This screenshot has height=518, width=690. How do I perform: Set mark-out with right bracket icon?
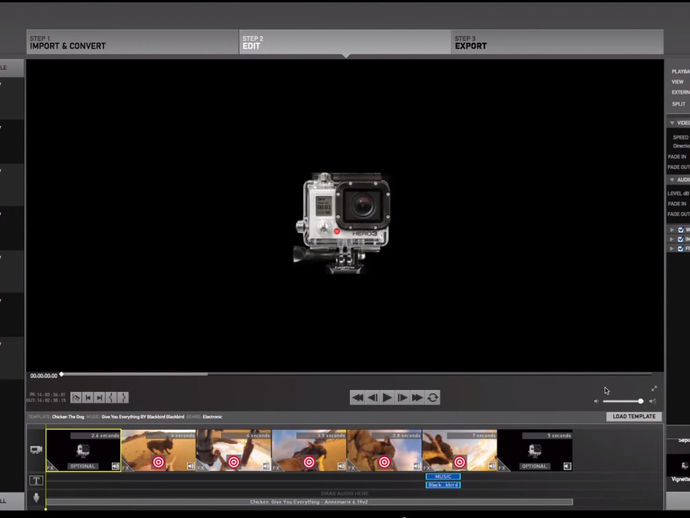click(x=123, y=398)
